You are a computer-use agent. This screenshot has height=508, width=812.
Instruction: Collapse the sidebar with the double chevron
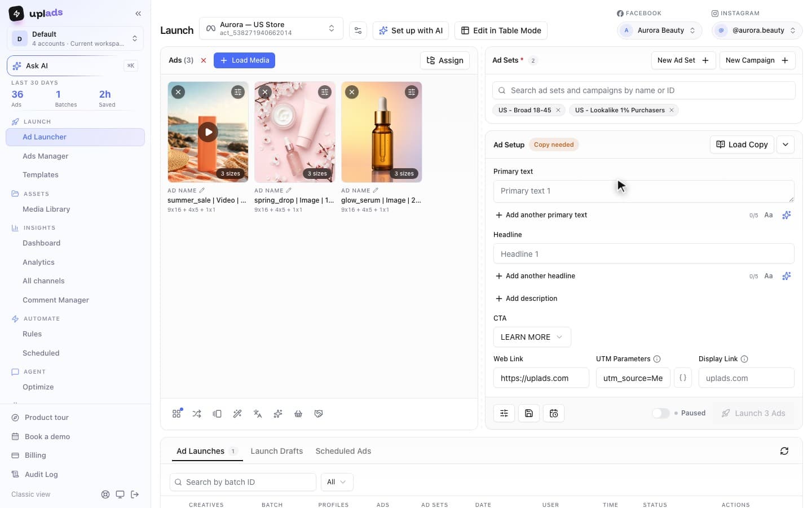click(138, 14)
